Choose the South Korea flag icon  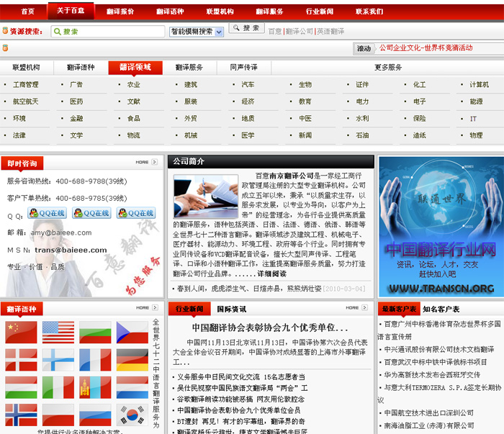[132, 415]
